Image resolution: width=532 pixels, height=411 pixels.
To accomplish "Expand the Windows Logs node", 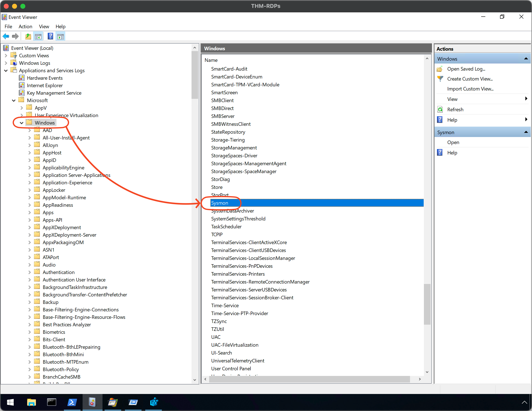I will pos(6,63).
